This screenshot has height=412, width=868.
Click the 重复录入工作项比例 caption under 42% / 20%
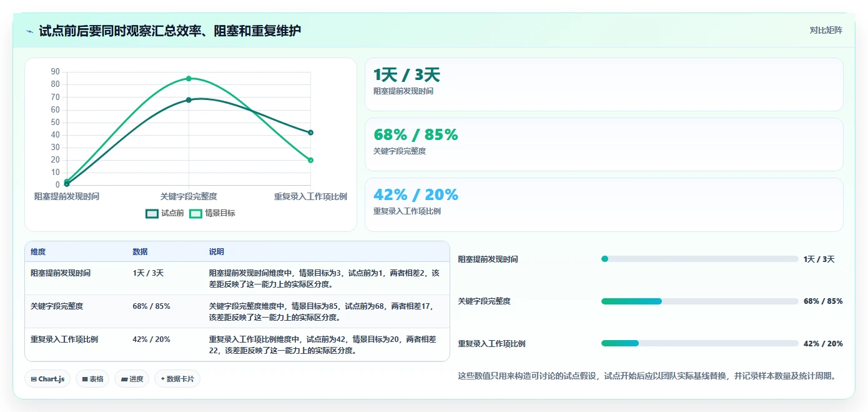coord(407,211)
